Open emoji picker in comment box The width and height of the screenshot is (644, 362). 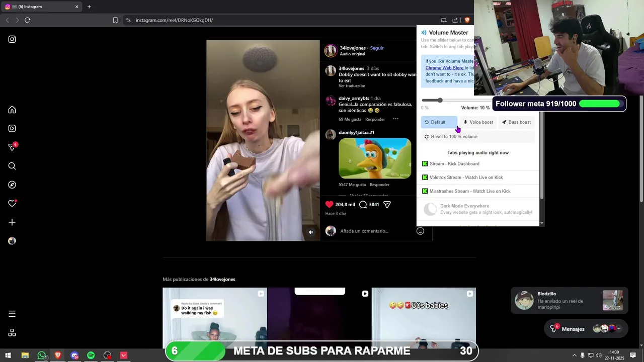pyautogui.click(x=420, y=231)
